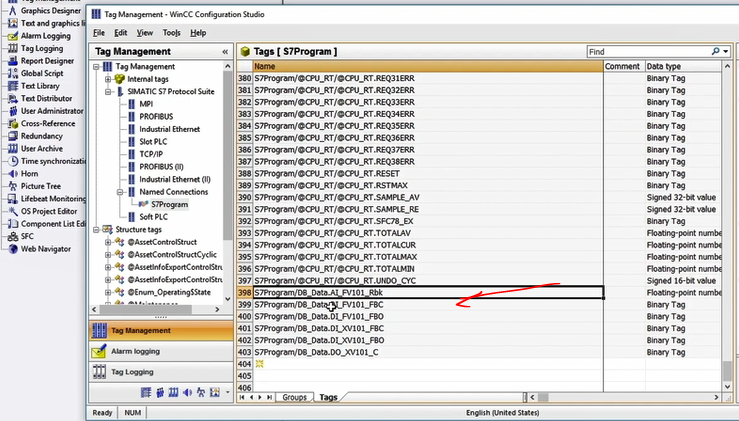Click the Text Library shortcut icon in navigation bar footer
The width and height of the screenshot is (739, 421).
[146, 392]
